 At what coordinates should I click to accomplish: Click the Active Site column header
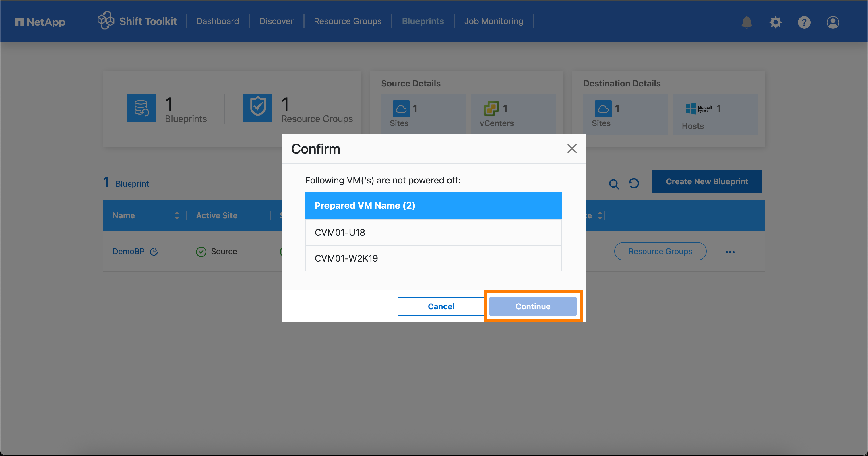(217, 215)
